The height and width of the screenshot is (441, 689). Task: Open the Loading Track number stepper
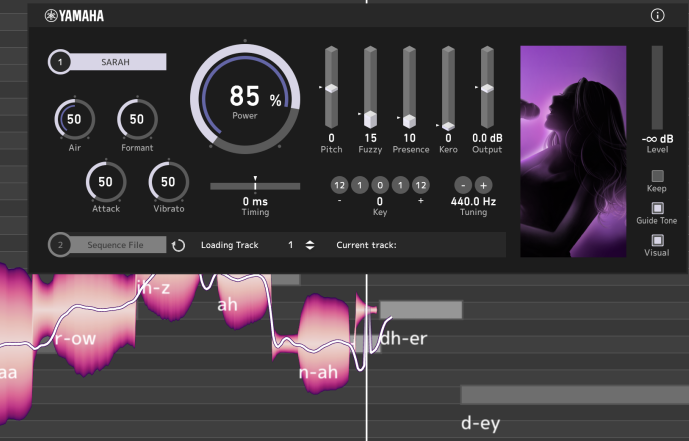[309, 245]
